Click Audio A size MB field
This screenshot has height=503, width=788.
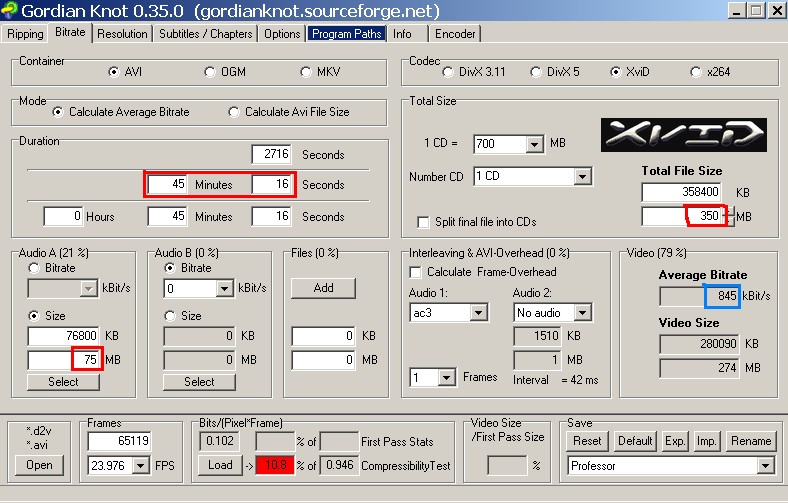63,360
